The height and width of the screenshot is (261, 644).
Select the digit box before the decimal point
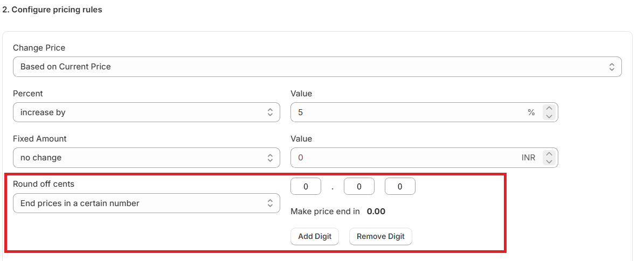point(306,187)
